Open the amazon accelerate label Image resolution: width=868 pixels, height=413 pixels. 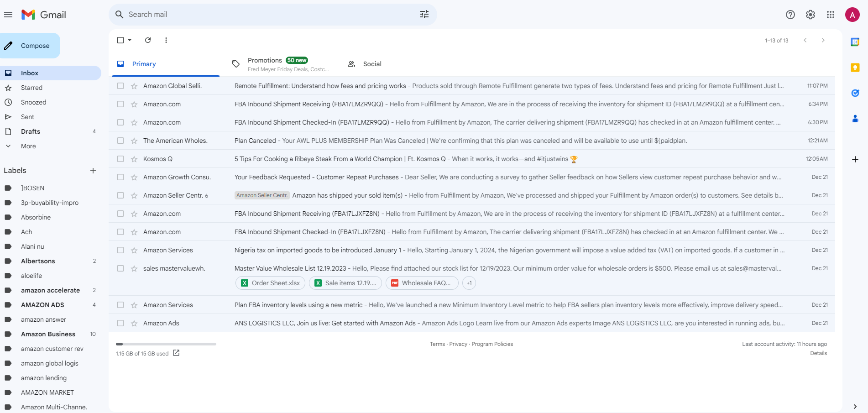pos(50,290)
